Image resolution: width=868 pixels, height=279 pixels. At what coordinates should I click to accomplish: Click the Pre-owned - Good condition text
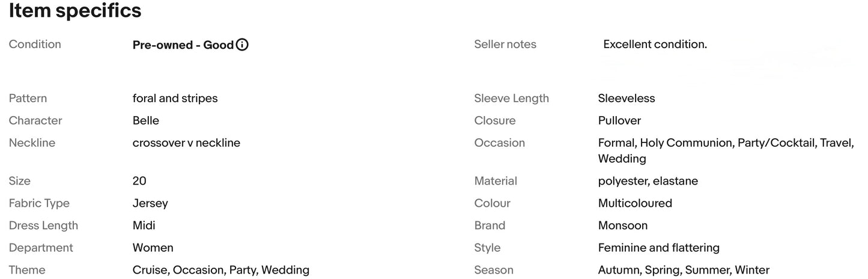pos(183,44)
